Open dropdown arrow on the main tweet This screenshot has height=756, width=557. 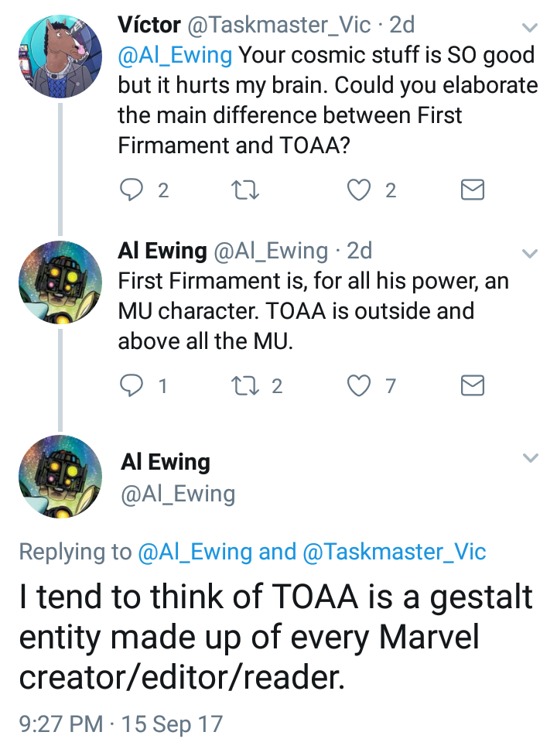coord(530,459)
